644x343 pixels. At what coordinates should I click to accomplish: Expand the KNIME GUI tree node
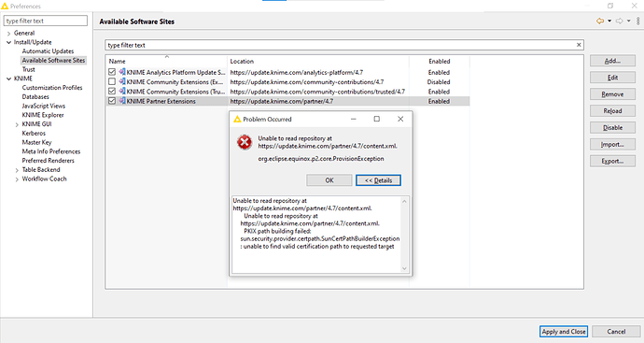[17, 124]
